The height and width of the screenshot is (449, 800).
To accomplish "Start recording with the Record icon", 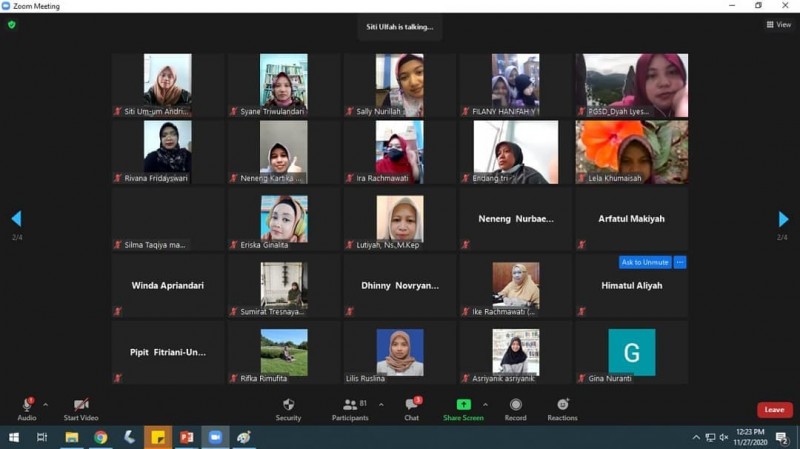I will 516,405.
